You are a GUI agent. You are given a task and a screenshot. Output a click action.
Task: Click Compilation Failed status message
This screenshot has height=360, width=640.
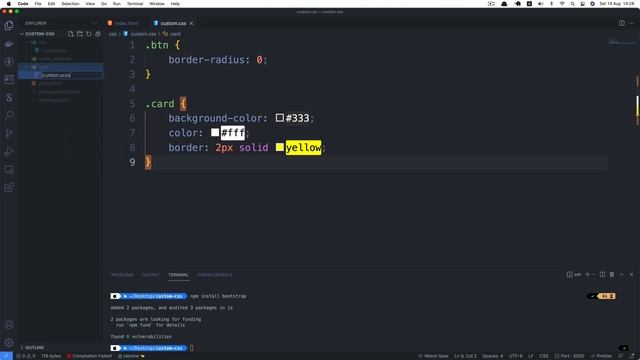89,356
